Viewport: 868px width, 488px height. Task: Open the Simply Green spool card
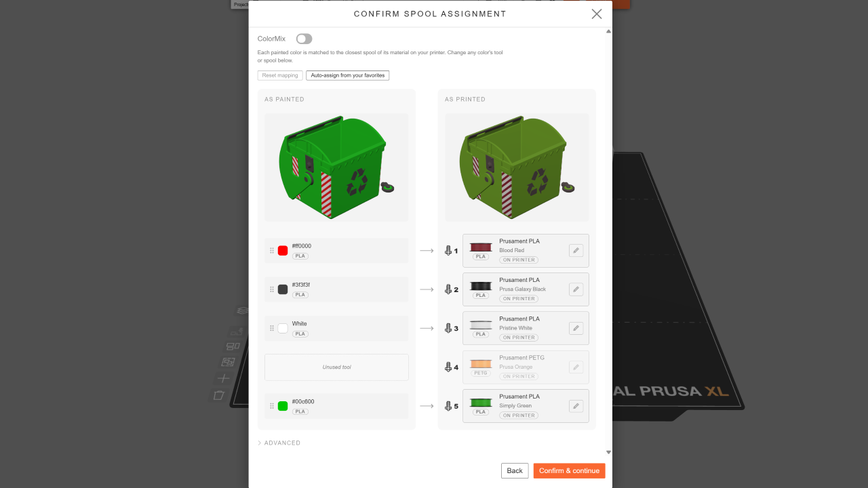(x=526, y=406)
